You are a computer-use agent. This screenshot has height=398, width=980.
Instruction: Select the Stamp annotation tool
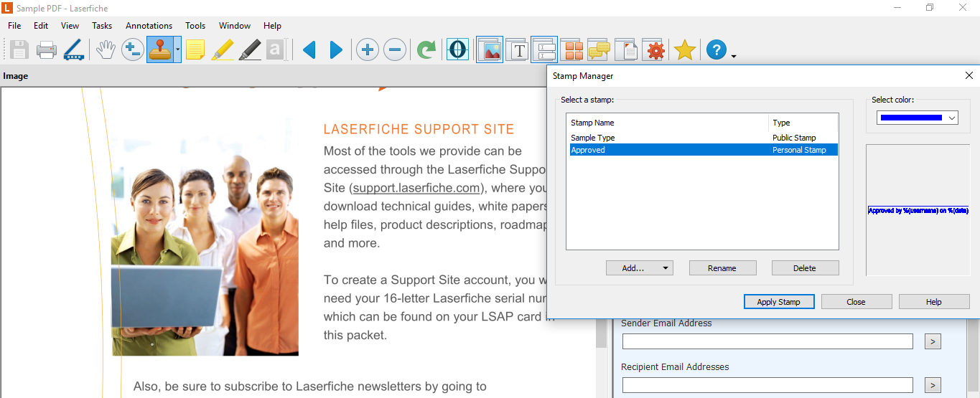click(160, 49)
